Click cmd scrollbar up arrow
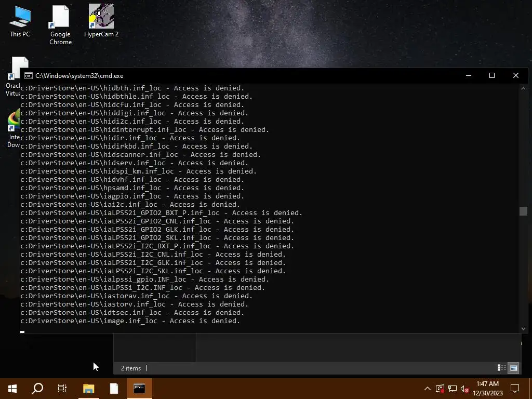Viewport: 532px width, 399px height. tap(523, 88)
